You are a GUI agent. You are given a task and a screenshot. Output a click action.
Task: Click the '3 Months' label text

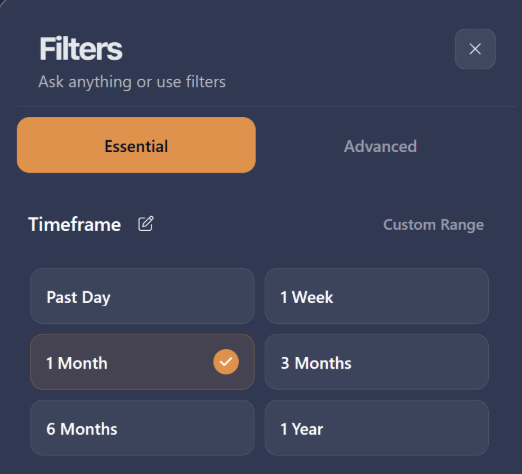[x=316, y=363]
